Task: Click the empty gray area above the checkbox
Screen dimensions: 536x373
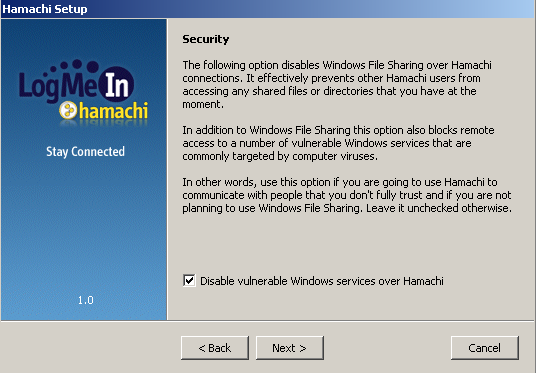Action: click(347, 244)
